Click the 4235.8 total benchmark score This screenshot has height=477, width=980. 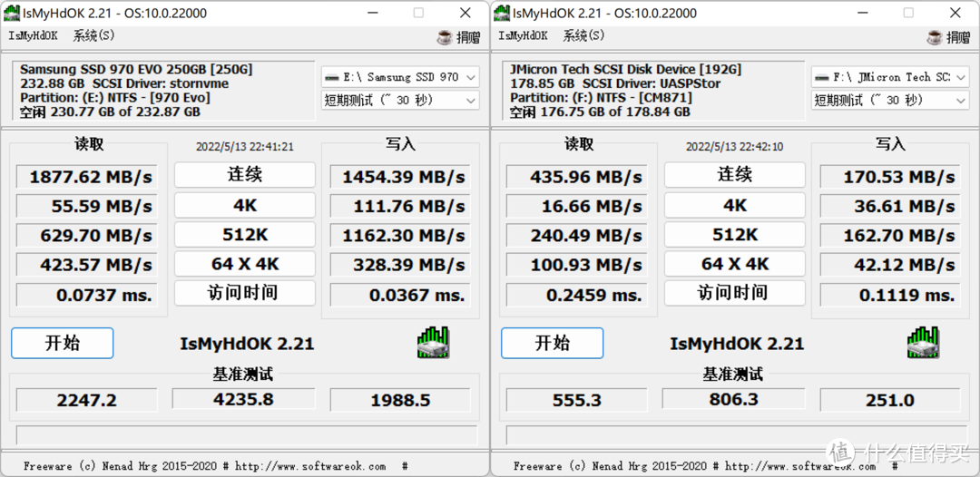click(244, 399)
